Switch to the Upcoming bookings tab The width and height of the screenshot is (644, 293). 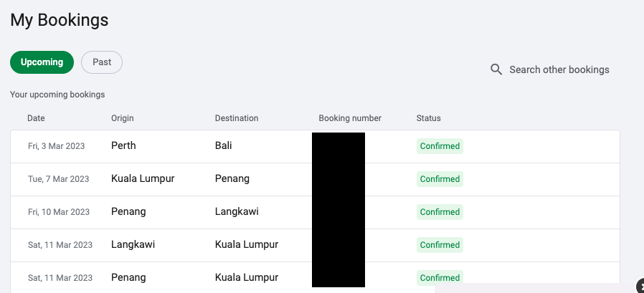[x=42, y=62]
